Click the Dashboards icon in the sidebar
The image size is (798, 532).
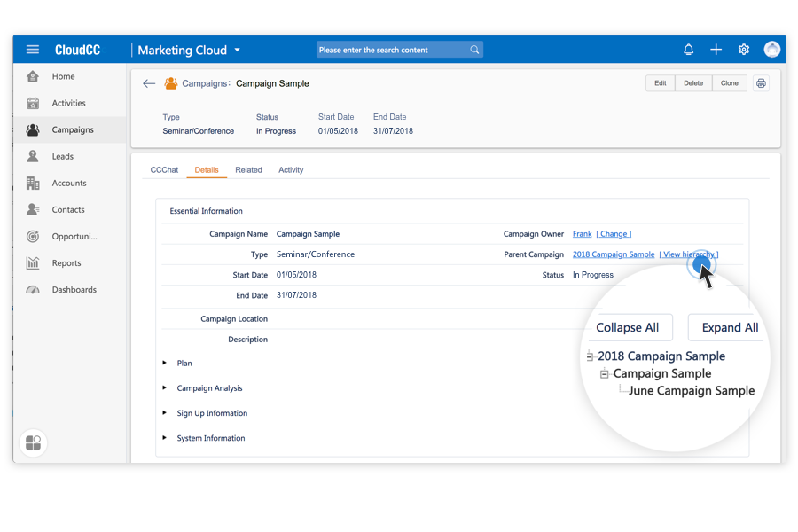32,289
